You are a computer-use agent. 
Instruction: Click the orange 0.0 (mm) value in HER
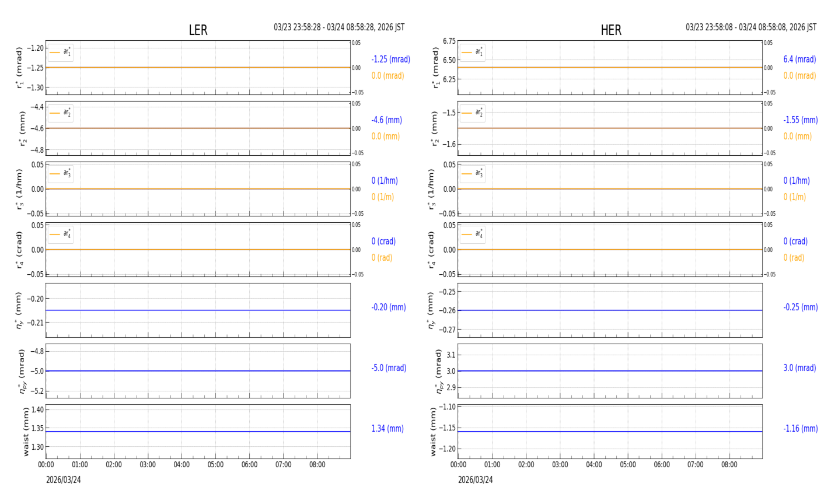point(797,136)
